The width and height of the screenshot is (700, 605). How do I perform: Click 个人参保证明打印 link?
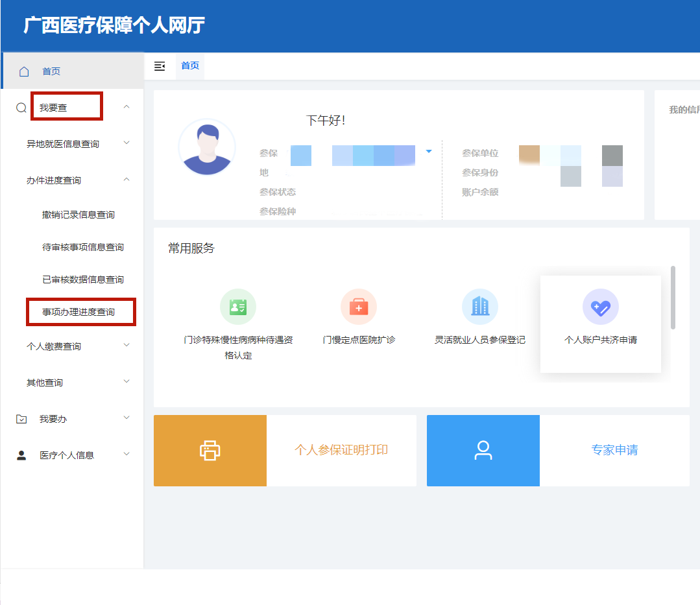click(x=341, y=450)
